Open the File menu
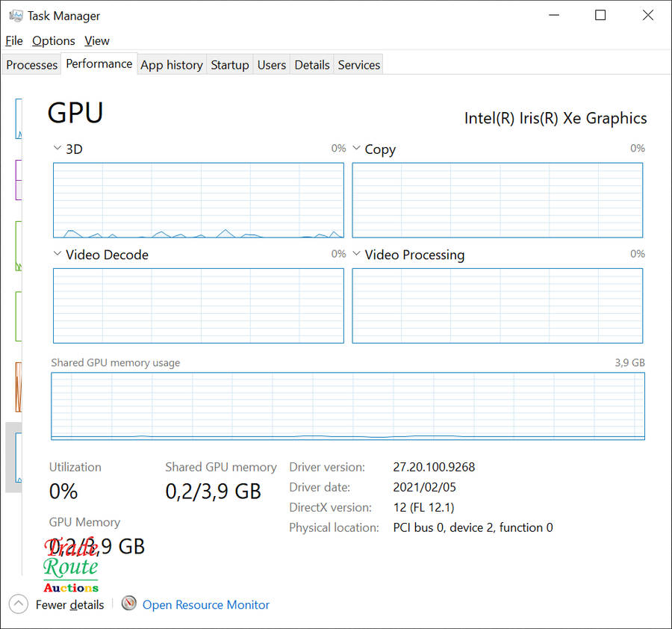 [14, 41]
